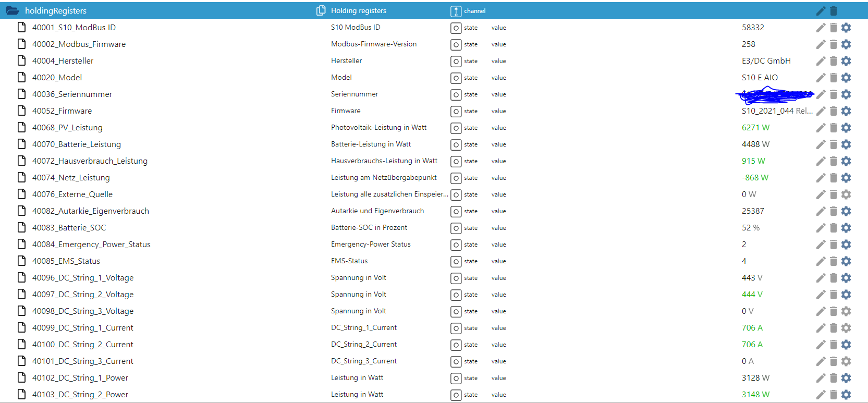The height and width of the screenshot is (403, 868).
Task: Open settings gear for 40072_Hausverbrauch_Leistung
Action: pyautogui.click(x=846, y=161)
